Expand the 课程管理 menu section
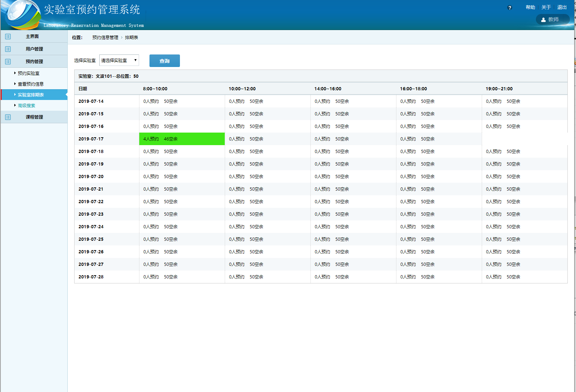The image size is (576, 392). pos(34,117)
